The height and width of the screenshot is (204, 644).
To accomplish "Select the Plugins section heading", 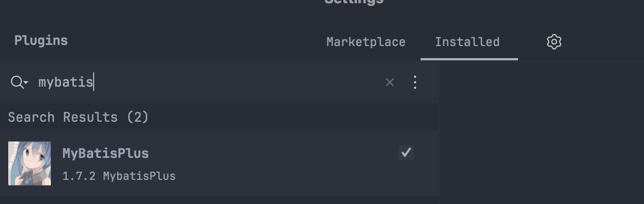I will click(x=41, y=41).
